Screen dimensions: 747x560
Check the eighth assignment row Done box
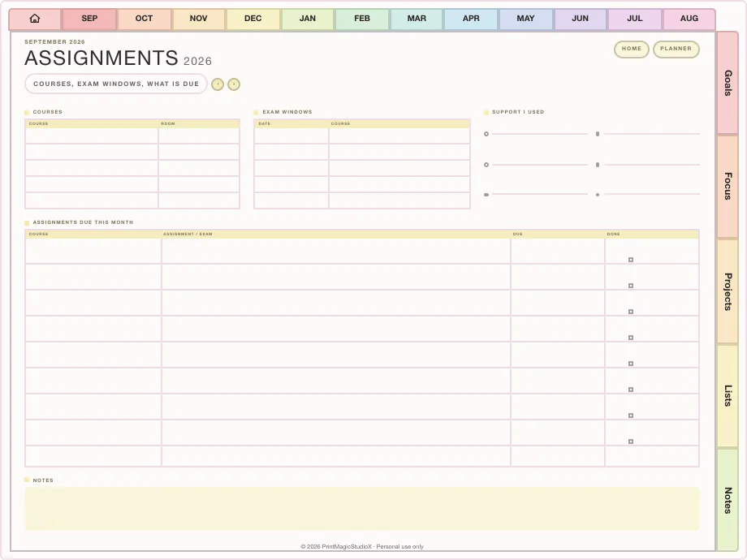(631, 442)
